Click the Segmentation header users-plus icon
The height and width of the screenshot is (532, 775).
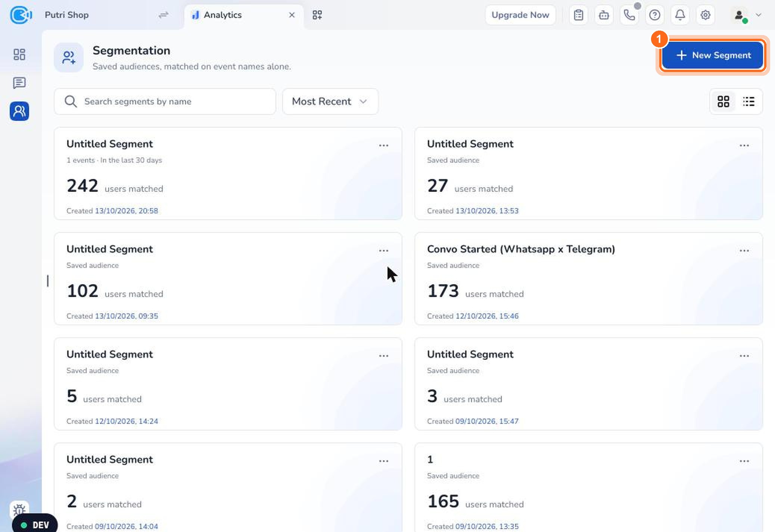click(x=69, y=57)
